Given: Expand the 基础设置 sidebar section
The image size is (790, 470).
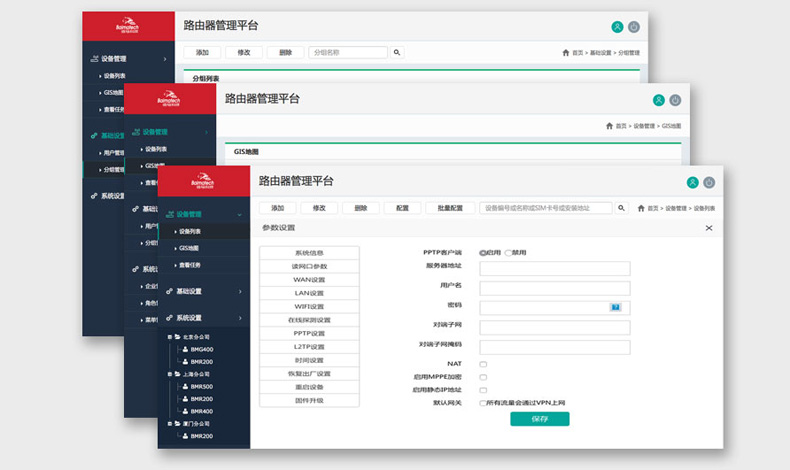Looking at the screenshot, I should (x=240, y=291).
